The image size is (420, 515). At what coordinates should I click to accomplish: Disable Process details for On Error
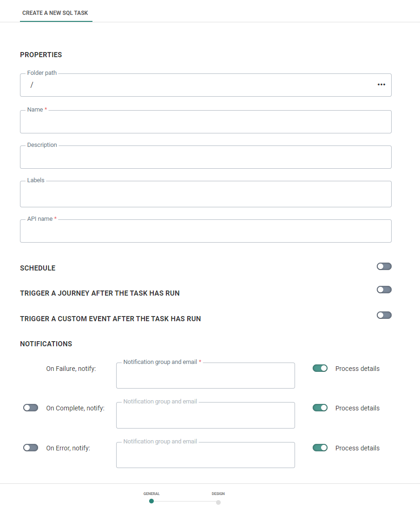point(320,448)
